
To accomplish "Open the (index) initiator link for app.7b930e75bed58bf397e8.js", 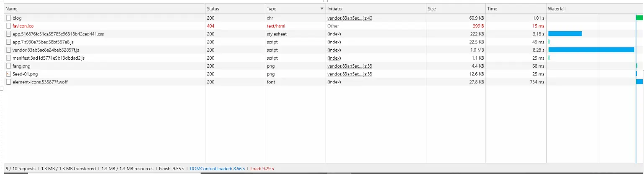I will coord(334,42).
